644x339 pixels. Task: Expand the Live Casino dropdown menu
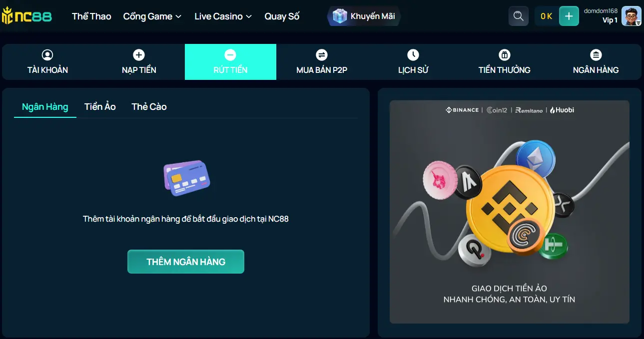(223, 16)
